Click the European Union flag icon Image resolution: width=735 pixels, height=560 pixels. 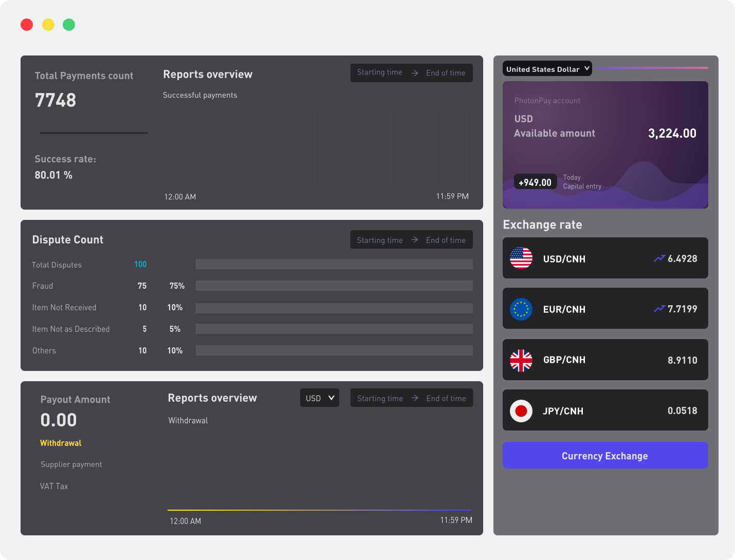pos(521,309)
